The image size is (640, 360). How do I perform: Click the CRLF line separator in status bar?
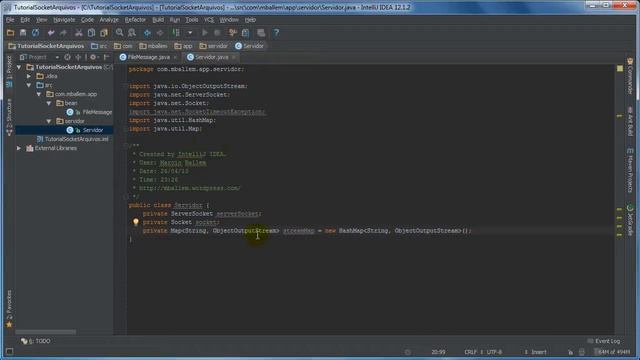(470, 352)
